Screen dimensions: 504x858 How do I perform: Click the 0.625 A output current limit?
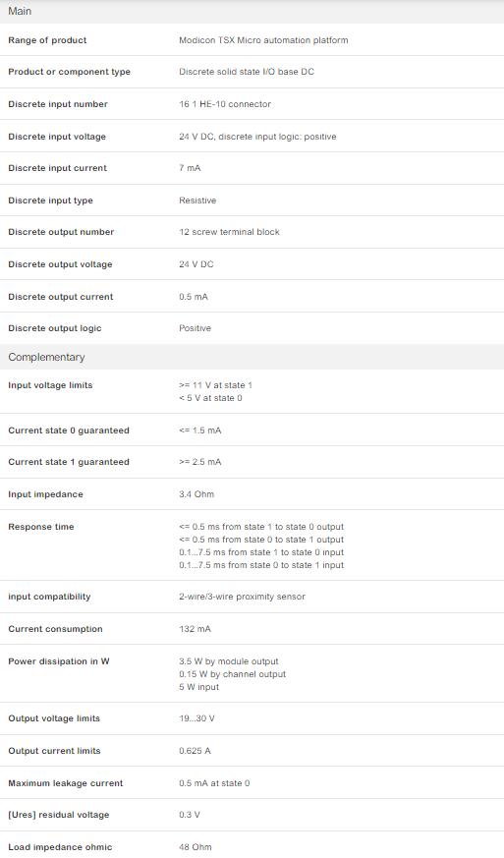pos(195,751)
